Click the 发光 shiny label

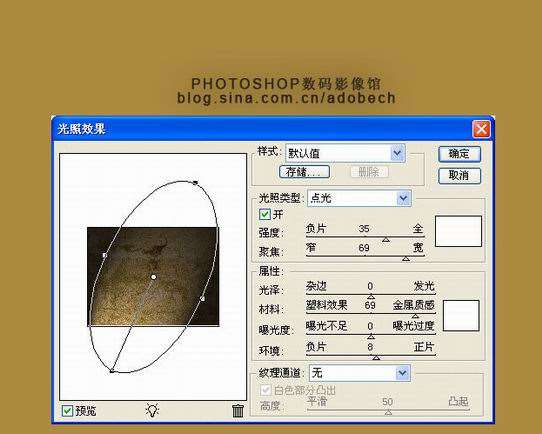click(424, 286)
